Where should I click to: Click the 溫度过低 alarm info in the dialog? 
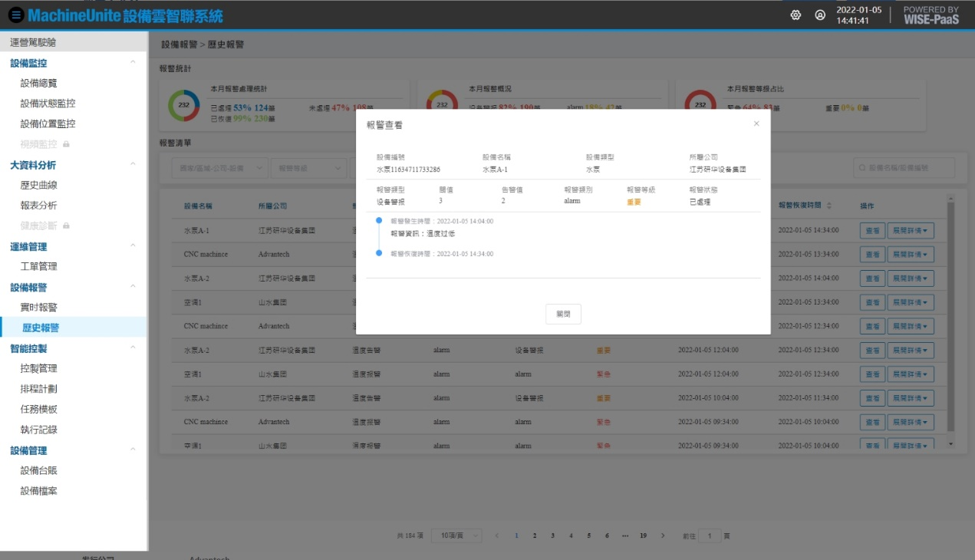441,233
